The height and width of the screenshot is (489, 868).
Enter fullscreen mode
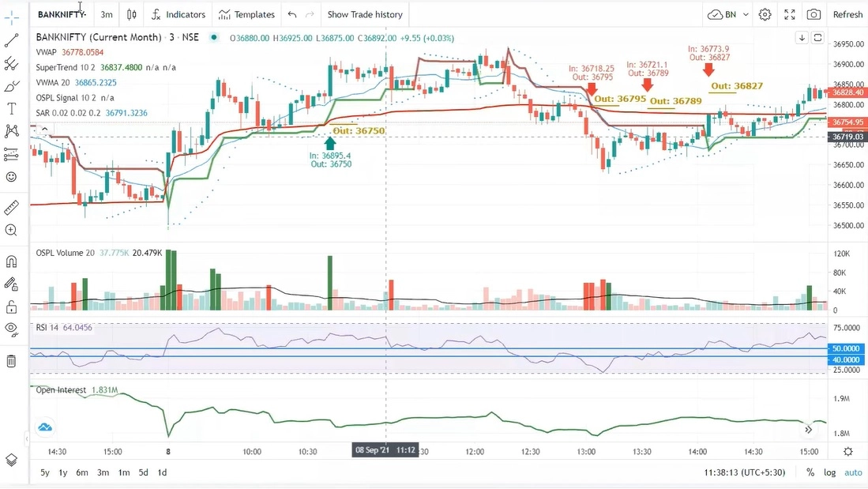[x=790, y=14]
